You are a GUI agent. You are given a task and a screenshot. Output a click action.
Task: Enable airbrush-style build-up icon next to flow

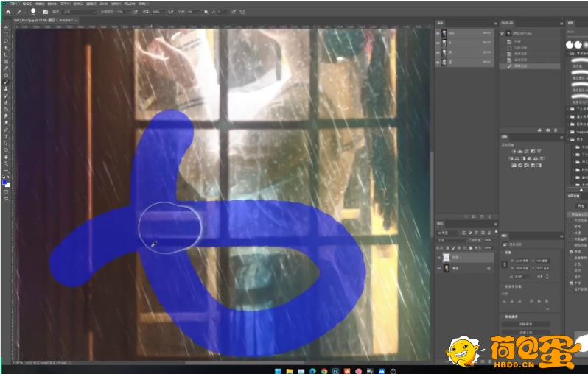point(171,12)
